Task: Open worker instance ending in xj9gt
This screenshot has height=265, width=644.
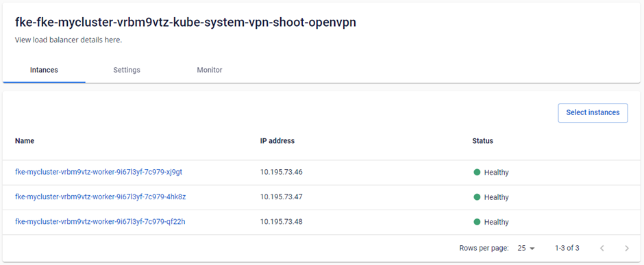Action: point(99,172)
